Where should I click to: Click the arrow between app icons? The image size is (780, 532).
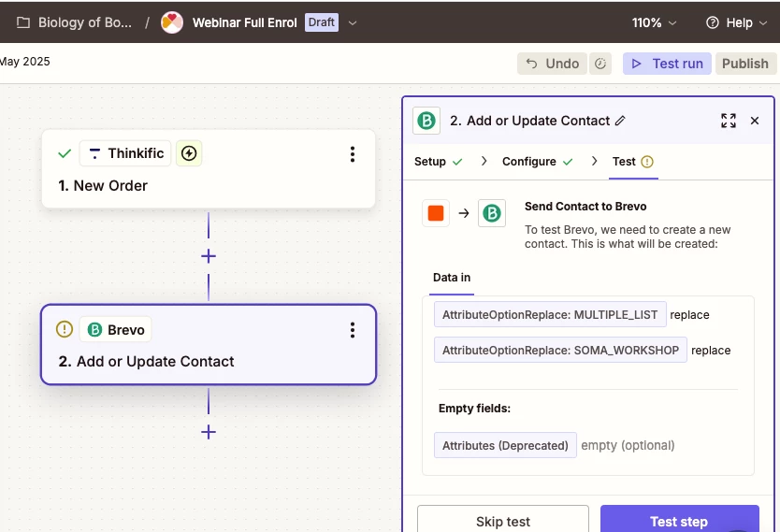tap(464, 213)
